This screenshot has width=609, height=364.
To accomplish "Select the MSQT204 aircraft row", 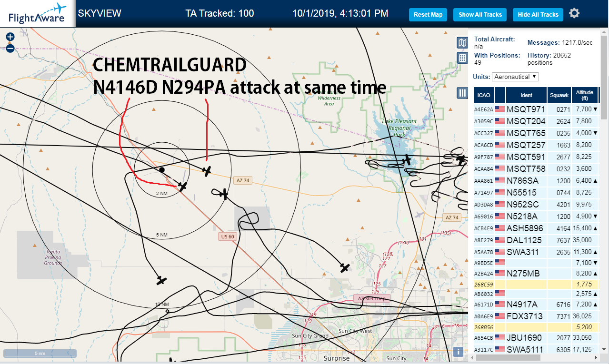I will coord(536,121).
